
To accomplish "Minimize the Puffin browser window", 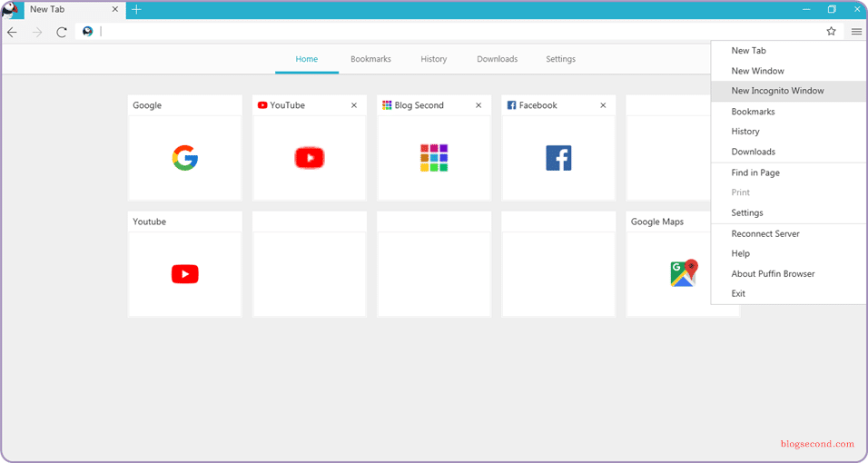I will (806, 9).
